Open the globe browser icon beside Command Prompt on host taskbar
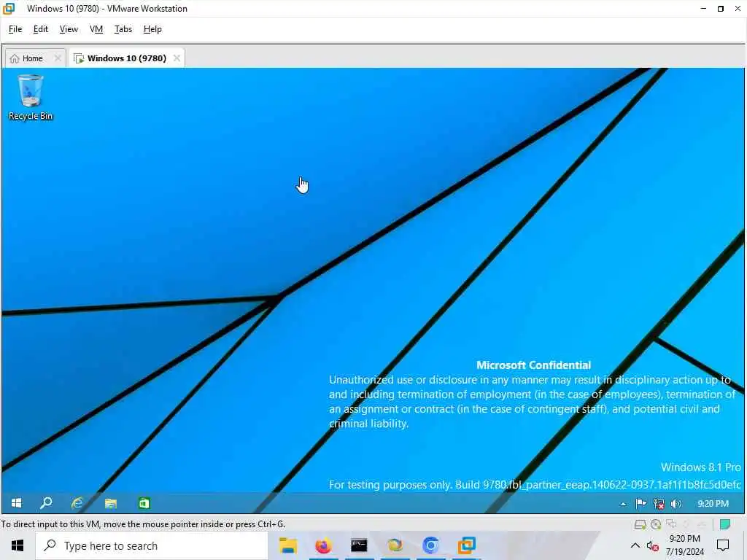Image resolution: width=747 pixels, height=560 pixels. (x=395, y=545)
